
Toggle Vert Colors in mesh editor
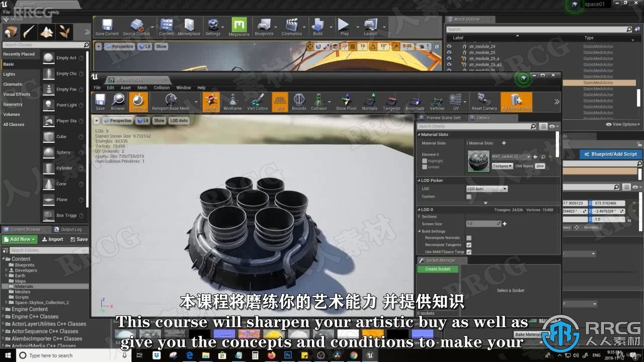pos(258,102)
